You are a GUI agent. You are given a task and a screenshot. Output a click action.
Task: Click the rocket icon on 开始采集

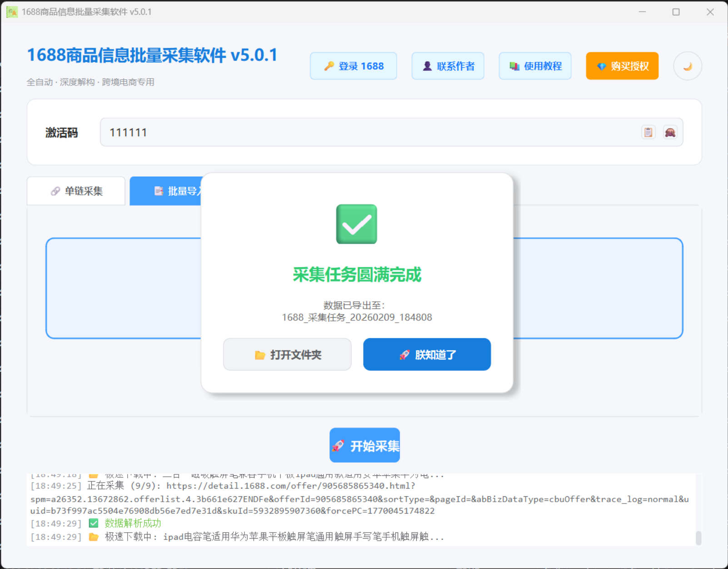(339, 445)
